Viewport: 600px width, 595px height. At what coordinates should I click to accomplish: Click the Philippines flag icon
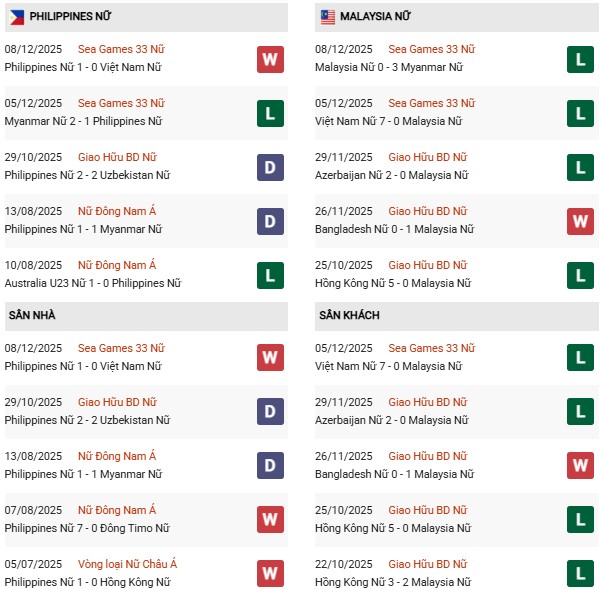coord(16,17)
